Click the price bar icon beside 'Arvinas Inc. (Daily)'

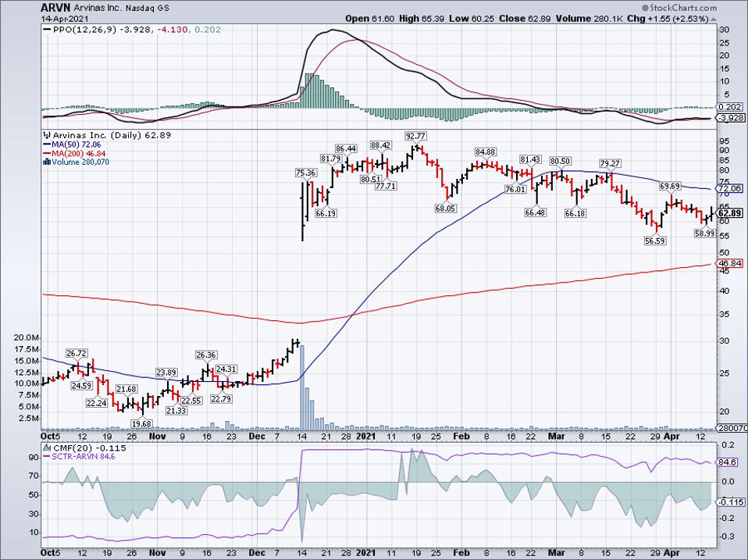coord(47,135)
